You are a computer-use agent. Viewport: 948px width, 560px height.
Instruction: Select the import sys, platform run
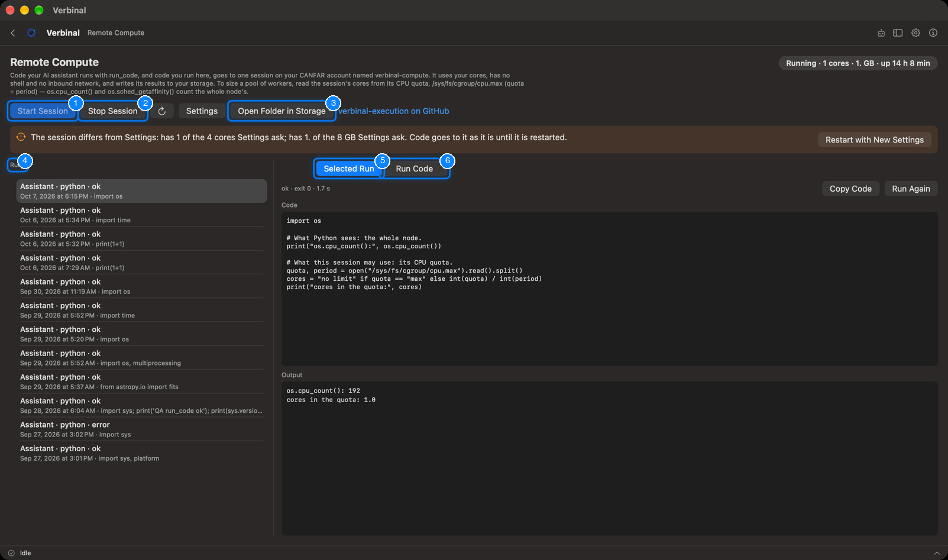[x=141, y=453]
